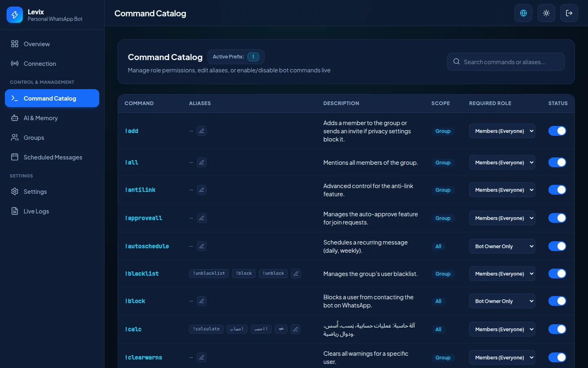
Task: Open AI & Memory section
Action: pyautogui.click(x=52, y=118)
